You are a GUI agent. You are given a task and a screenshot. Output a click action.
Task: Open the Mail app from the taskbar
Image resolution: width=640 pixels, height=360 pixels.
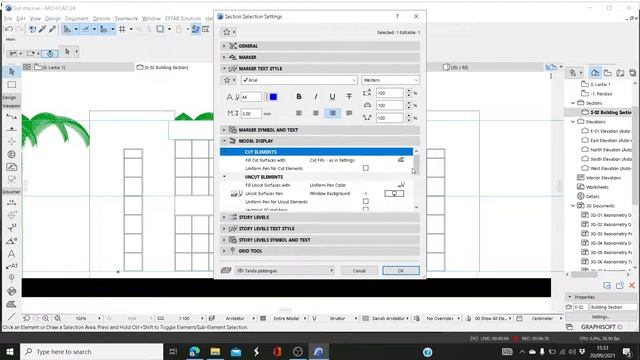[x=236, y=351]
